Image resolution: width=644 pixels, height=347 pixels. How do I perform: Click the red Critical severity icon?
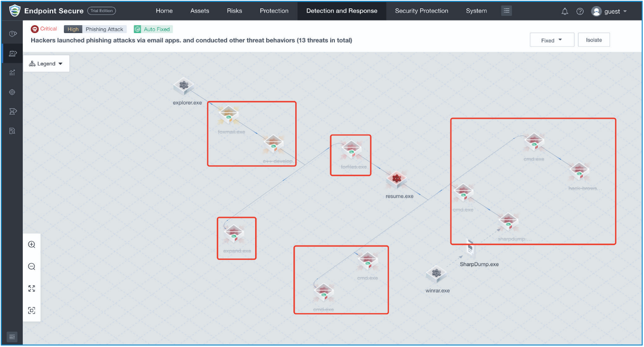35,29
